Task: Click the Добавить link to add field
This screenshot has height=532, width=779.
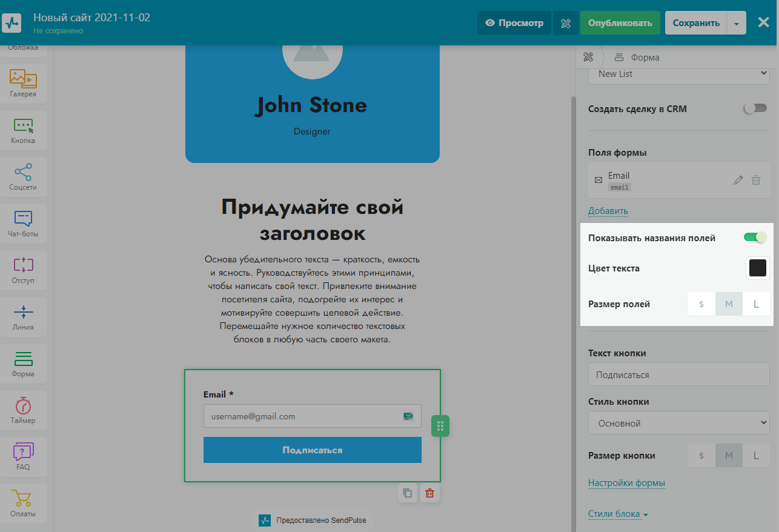Action: [608, 211]
